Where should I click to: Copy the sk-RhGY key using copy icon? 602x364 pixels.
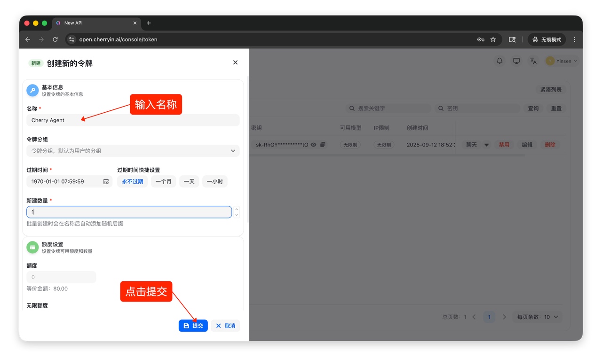click(323, 145)
